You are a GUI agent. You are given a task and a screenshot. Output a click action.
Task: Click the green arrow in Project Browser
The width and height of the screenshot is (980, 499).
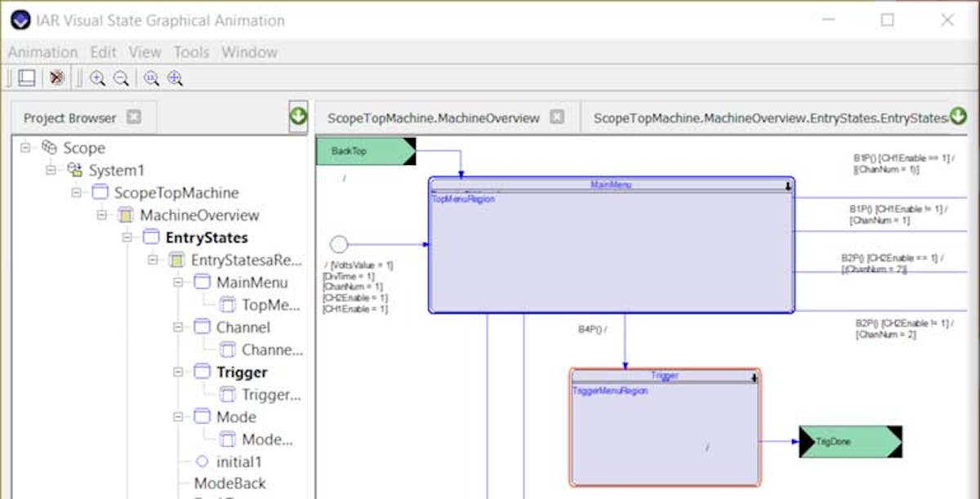pos(298,117)
